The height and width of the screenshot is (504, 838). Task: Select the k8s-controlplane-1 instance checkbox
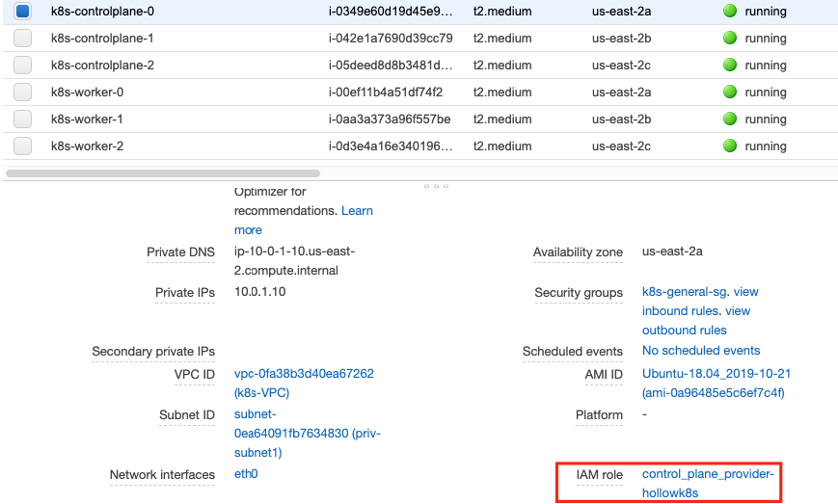pyautogui.click(x=23, y=39)
